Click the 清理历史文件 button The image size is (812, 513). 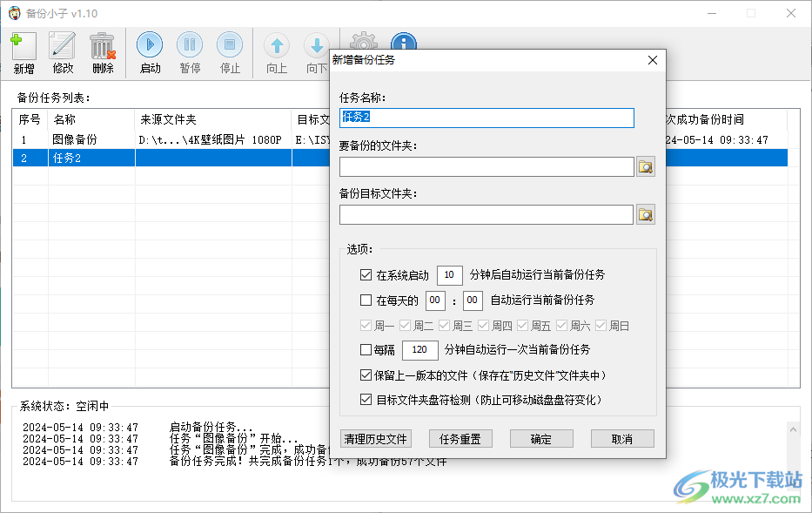376,439
